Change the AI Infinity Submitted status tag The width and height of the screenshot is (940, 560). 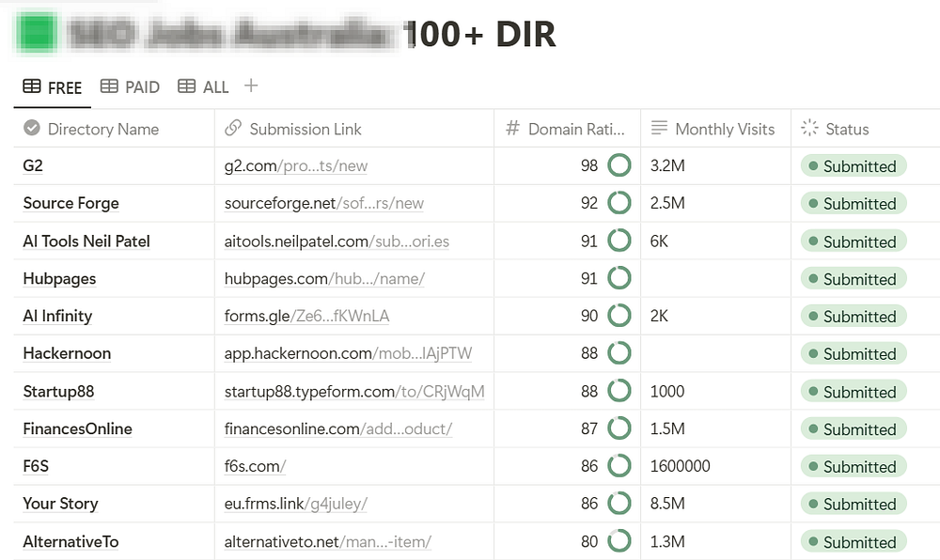[854, 317]
